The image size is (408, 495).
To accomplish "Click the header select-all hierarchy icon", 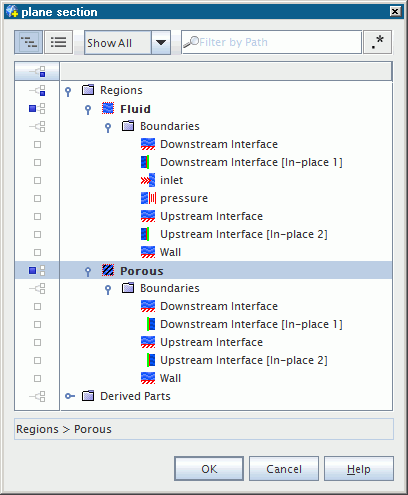I will (x=37, y=71).
